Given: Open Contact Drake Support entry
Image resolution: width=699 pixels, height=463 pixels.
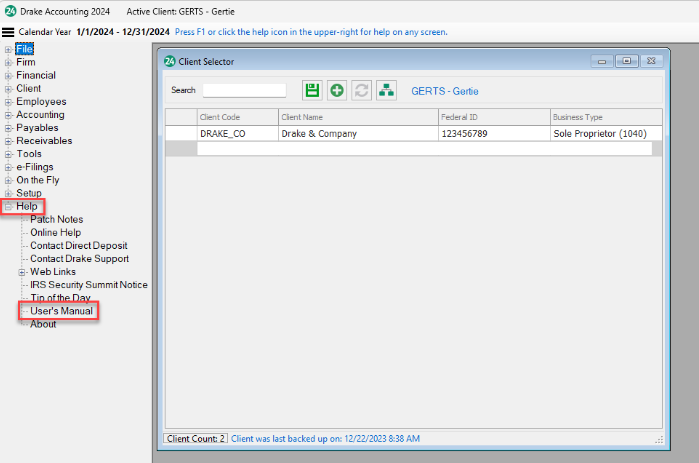Looking at the screenshot, I should tap(80, 259).
